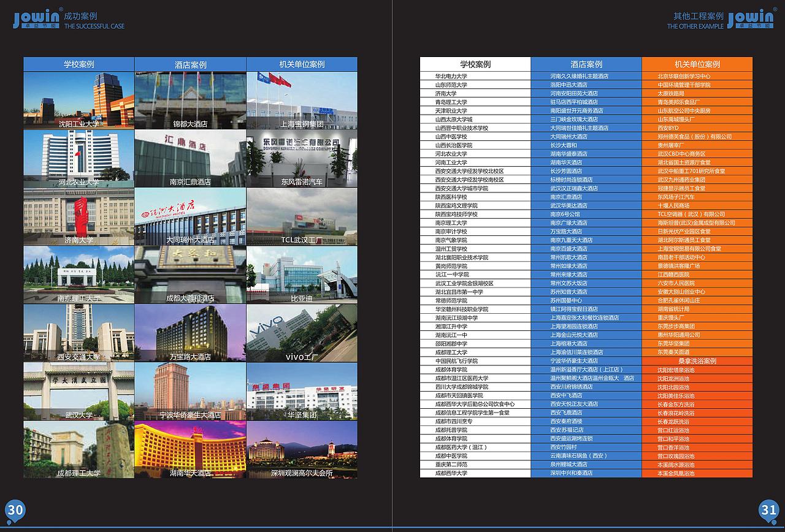Click the 十堰人民商场 table cell

pos(697,205)
